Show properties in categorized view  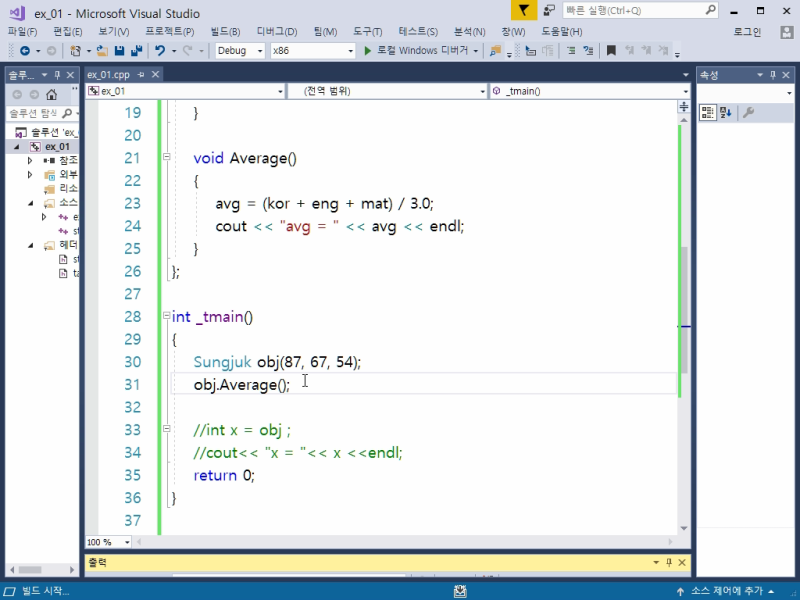pos(708,112)
